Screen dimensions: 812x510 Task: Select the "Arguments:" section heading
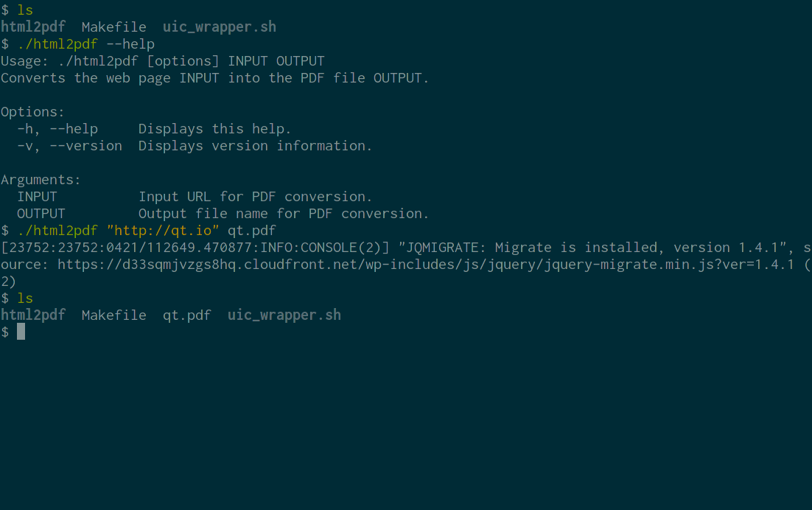click(x=41, y=180)
